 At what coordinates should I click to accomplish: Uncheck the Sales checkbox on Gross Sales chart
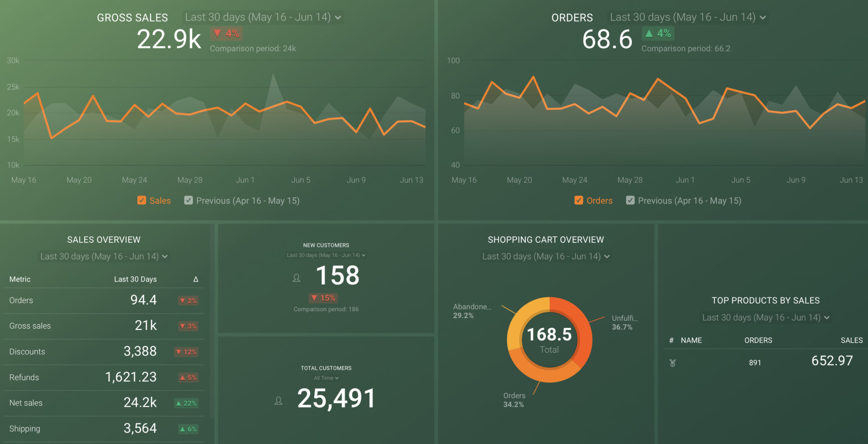pyautogui.click(x=142, y=200)
